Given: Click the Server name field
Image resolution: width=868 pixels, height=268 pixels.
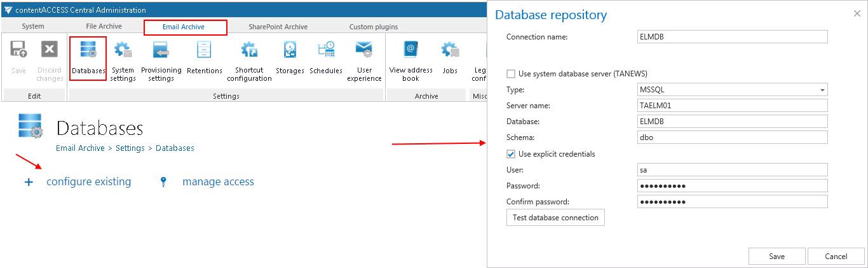Looking at the screenshot, I should pos(732,106).
